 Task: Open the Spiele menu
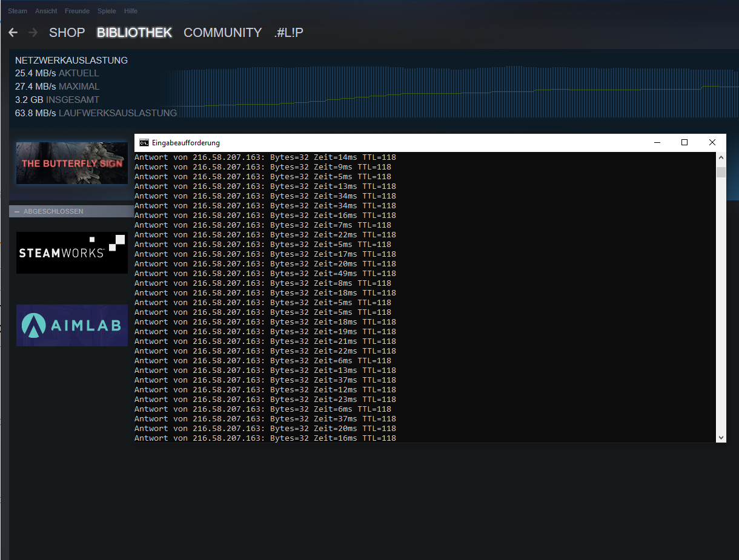(107, 11)
